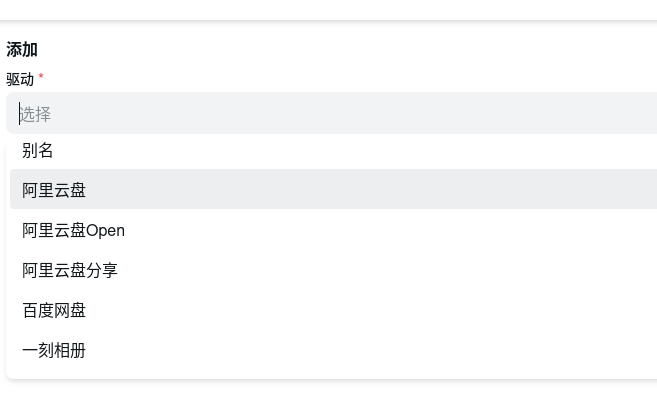The width and height of the screenshot is (657, 400).
Task: Select 阿里云盘Open in the dropdown
Action: click(x=74, y=231)
